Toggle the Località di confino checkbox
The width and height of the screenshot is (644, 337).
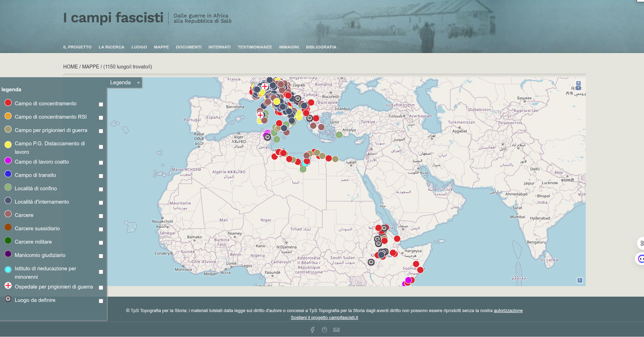click(101, 189)
